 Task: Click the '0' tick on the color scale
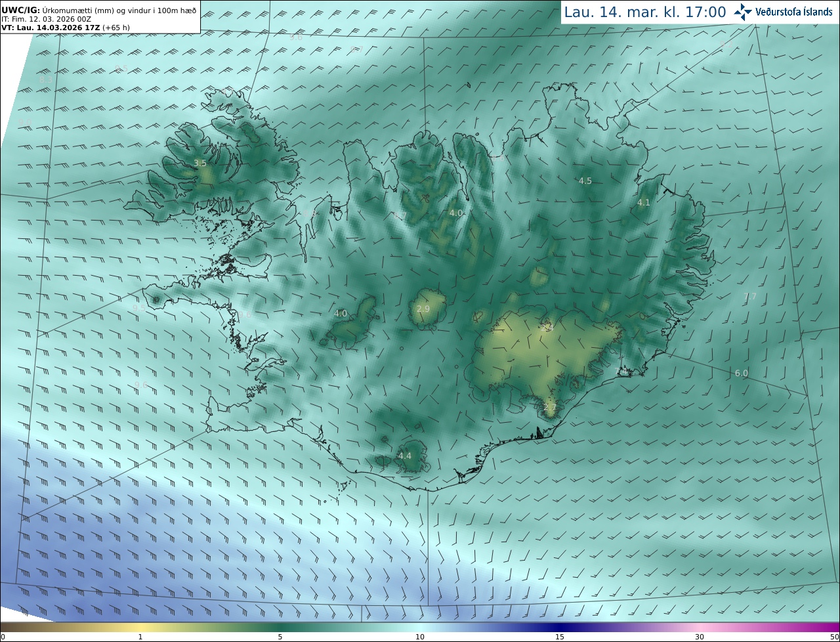pyautogui.click(x=3, y=637)
